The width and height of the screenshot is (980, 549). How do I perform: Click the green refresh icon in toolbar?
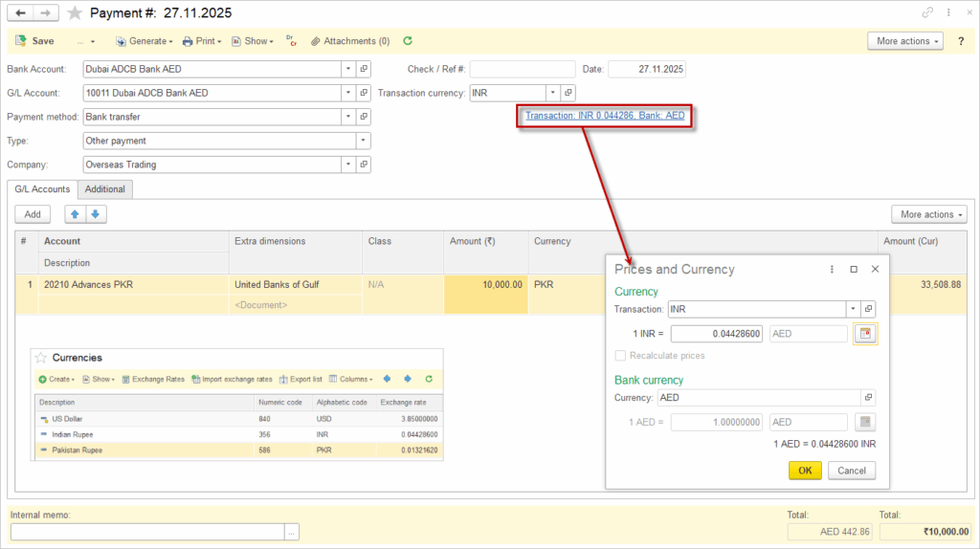[x=408, y=41]
